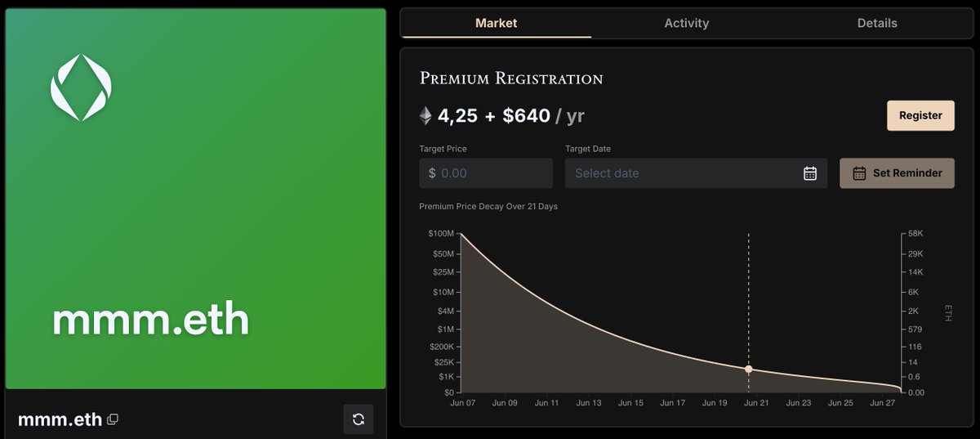
Task: Click the $25K axis label
Action: pos(443,362)
